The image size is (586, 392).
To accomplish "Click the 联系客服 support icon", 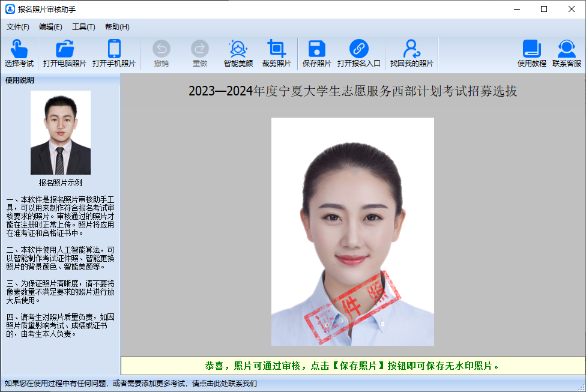I will click(567, 49).
